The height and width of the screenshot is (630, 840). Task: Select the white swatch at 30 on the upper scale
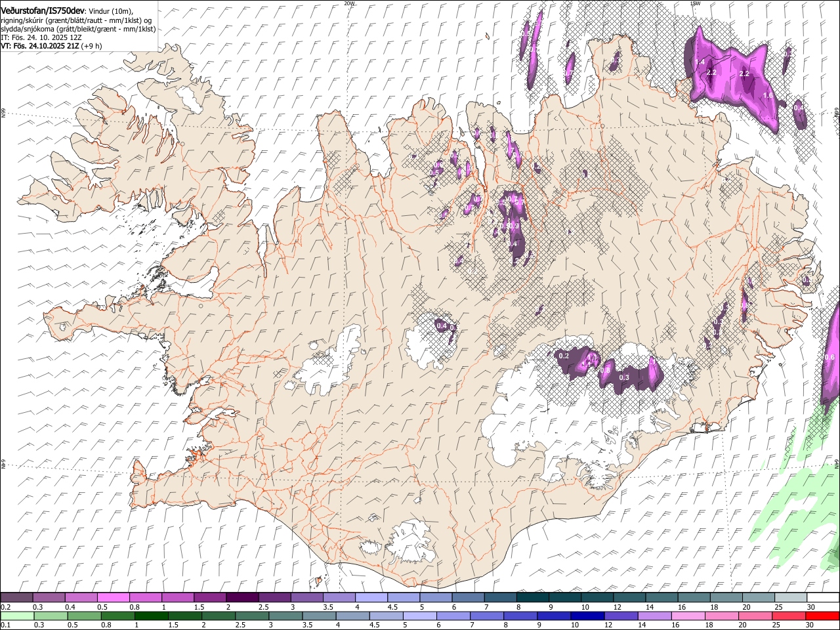[x=822, y=598]
